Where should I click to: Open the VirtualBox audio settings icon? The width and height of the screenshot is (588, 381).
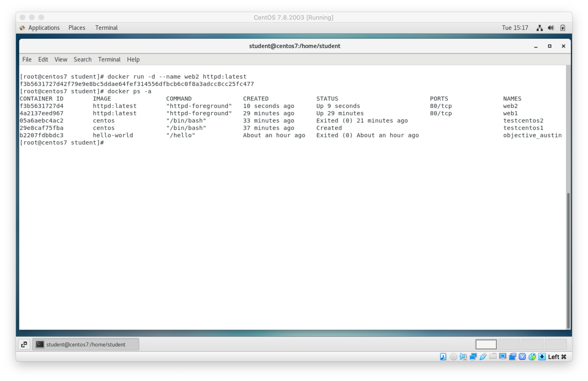coord(463,356)
